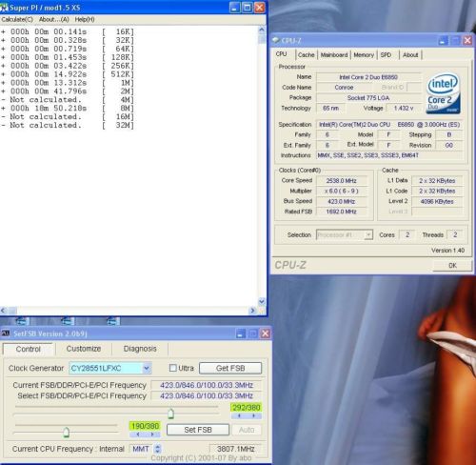Click Super PI scroll up arrow
This screenshot has width=476, height=465.
pos(262,30)
